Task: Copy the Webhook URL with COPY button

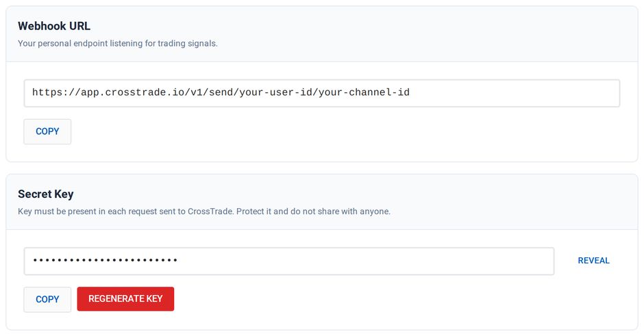Action: 47,131
